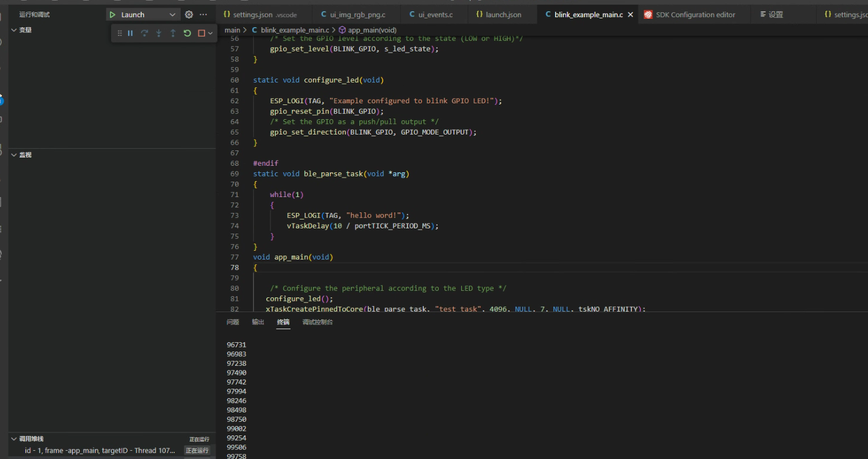Click the "Example configured to blink" string
868x459 pixels.
coord(413,101)
